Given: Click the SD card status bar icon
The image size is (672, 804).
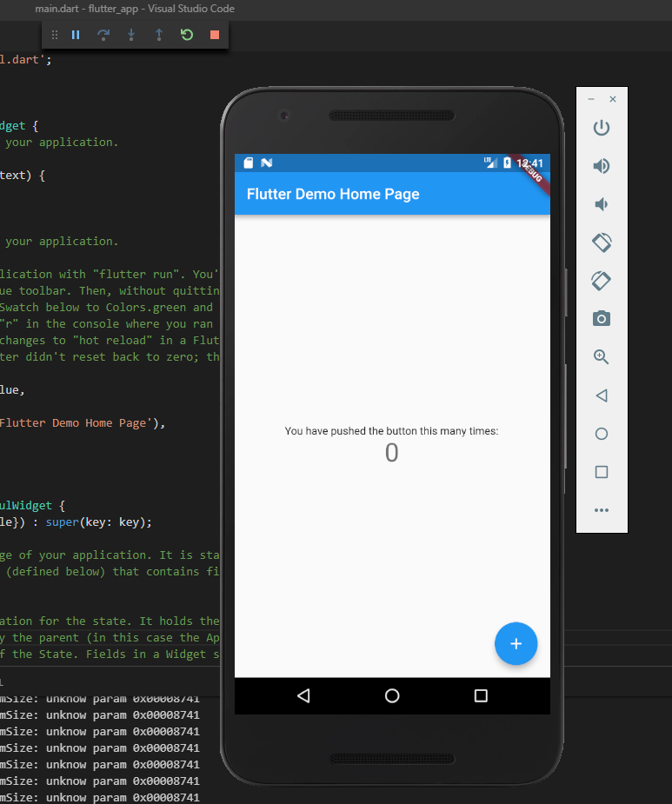Looking at the screenshot, I should 249,163.
